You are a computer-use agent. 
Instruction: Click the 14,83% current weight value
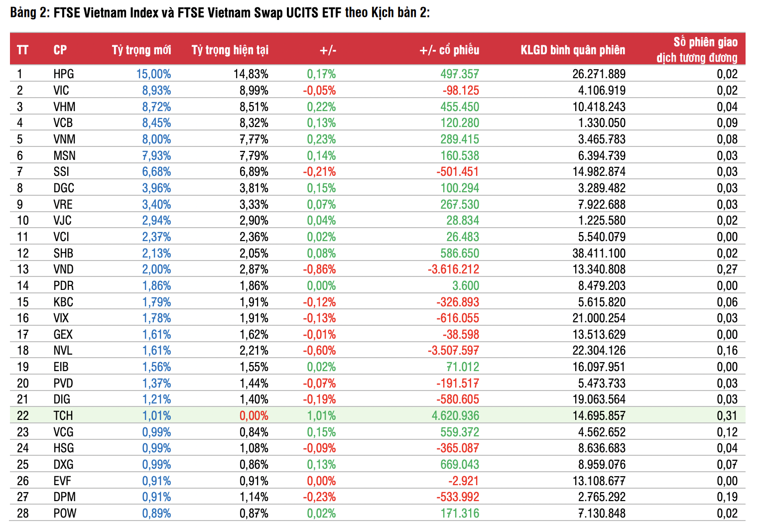(x=251, y=74)
